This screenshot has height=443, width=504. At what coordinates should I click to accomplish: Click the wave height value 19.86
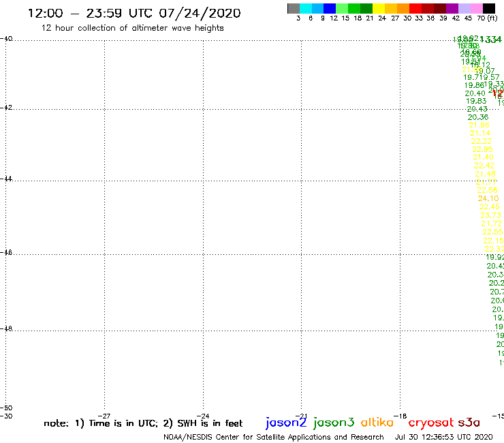click(x=474, y=85)
